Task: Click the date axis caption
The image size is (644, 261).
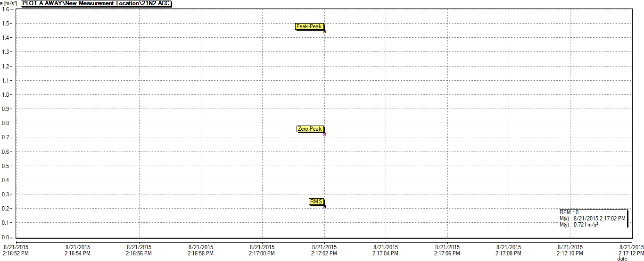Action: pyautogui.click(x=622, y=259)
